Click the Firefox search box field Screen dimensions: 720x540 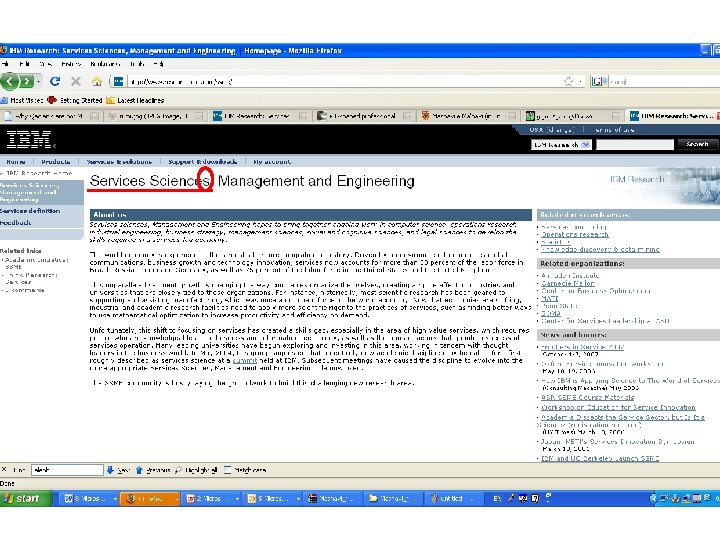664,81
